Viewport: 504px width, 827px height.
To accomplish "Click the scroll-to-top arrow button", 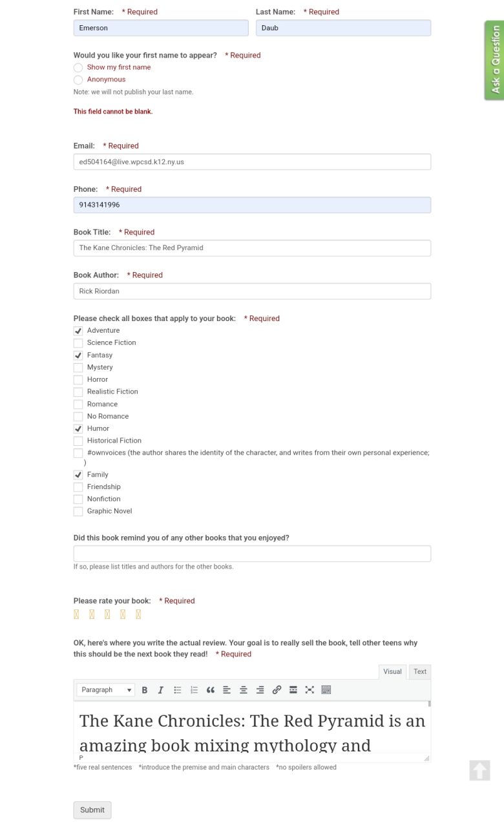I will 479,770.
